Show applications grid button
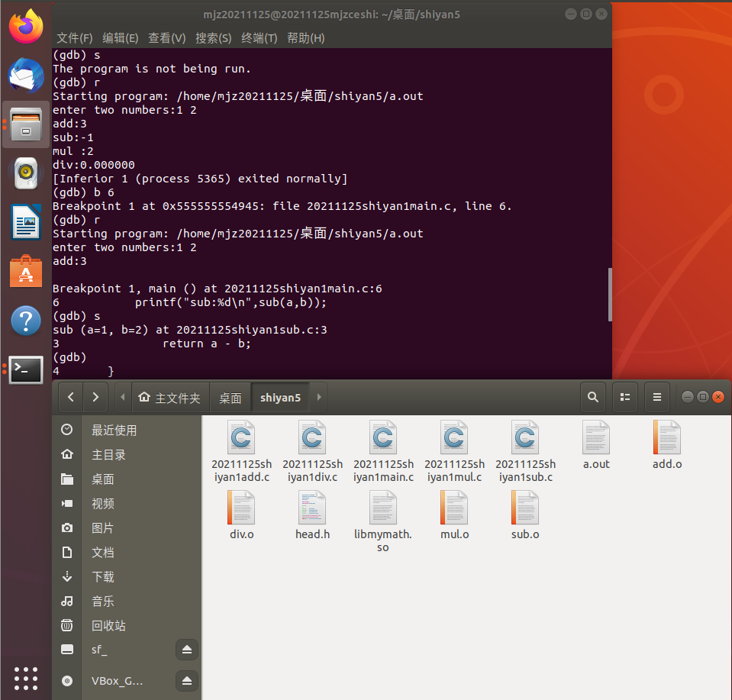Image resolution: width=732 pixels, height=700 pixels. 26,678
